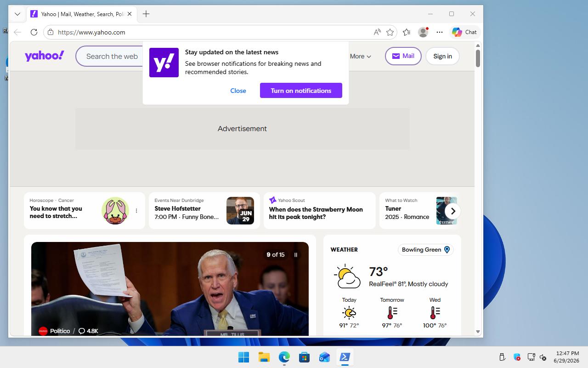This screenshot has height=368, width=588.
Task: Click the muted volume tray icon
Action: point(543,357)
